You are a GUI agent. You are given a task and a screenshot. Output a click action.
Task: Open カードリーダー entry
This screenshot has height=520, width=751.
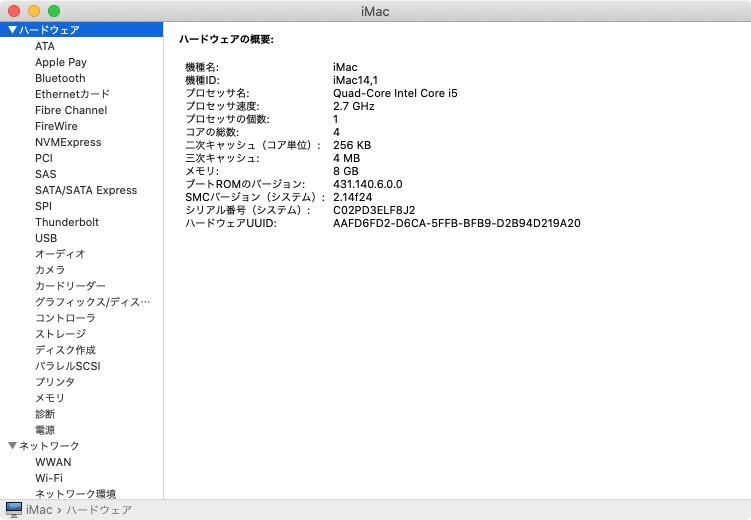pos(70,286)
